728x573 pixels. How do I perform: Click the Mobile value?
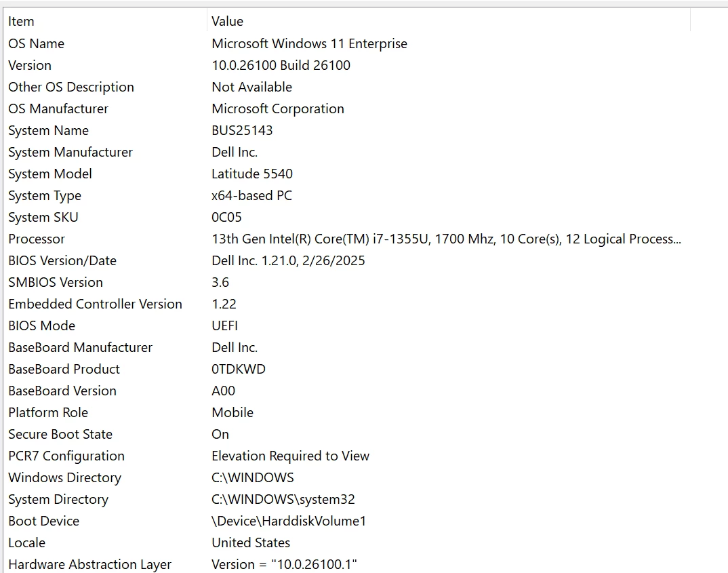click(x=232, y=412)
